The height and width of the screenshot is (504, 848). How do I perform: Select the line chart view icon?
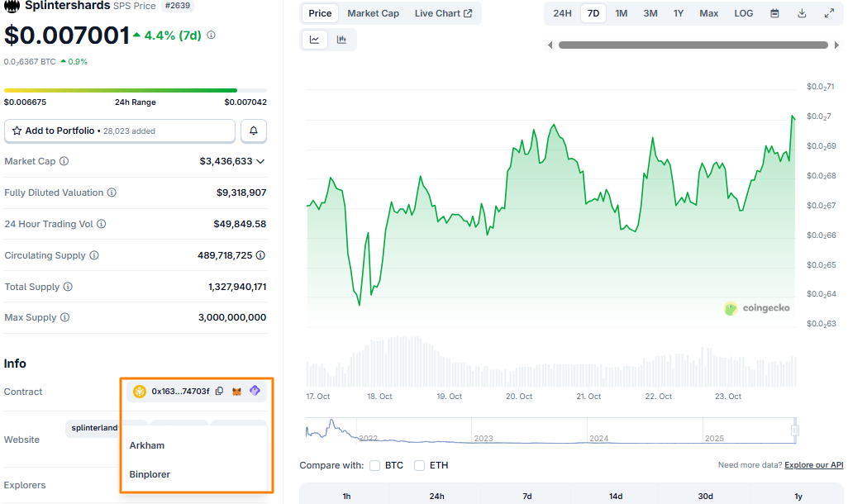click(x=315, y=40)
